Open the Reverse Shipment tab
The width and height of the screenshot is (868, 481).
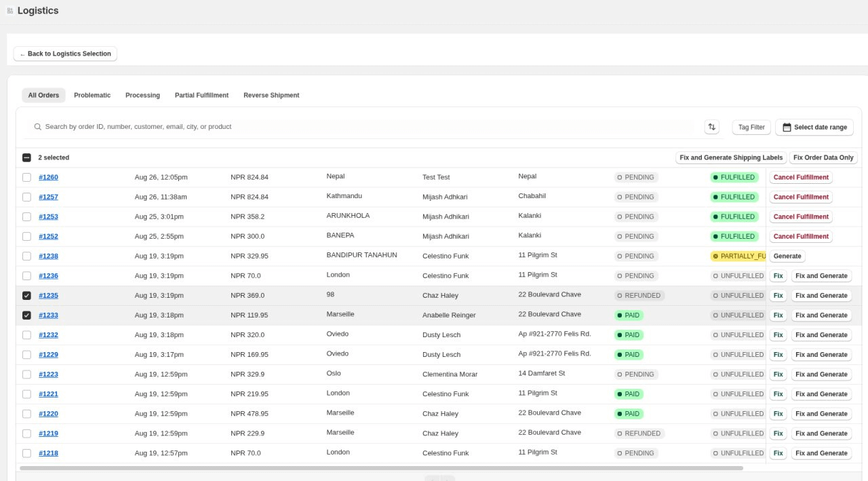[271, 95]
